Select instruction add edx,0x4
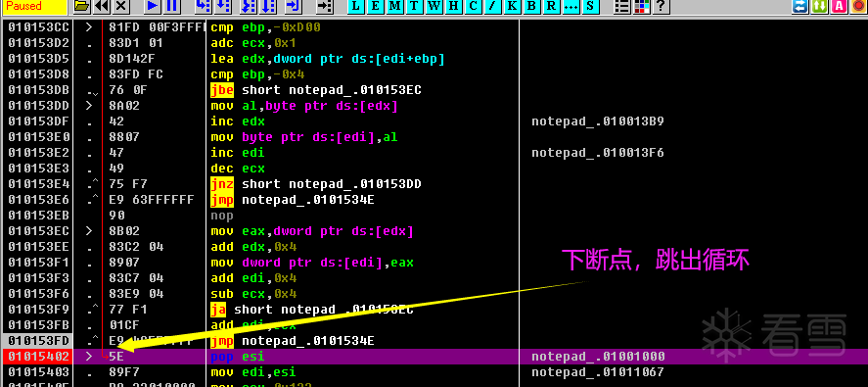This screenshot has width=868, height=387. click(x=254, y=246)
